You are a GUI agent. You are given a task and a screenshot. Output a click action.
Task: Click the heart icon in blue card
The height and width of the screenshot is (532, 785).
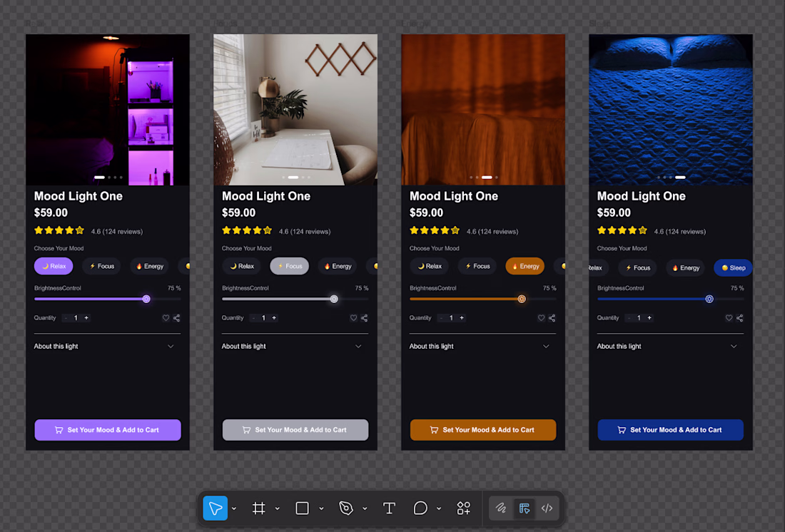point(729,318)
